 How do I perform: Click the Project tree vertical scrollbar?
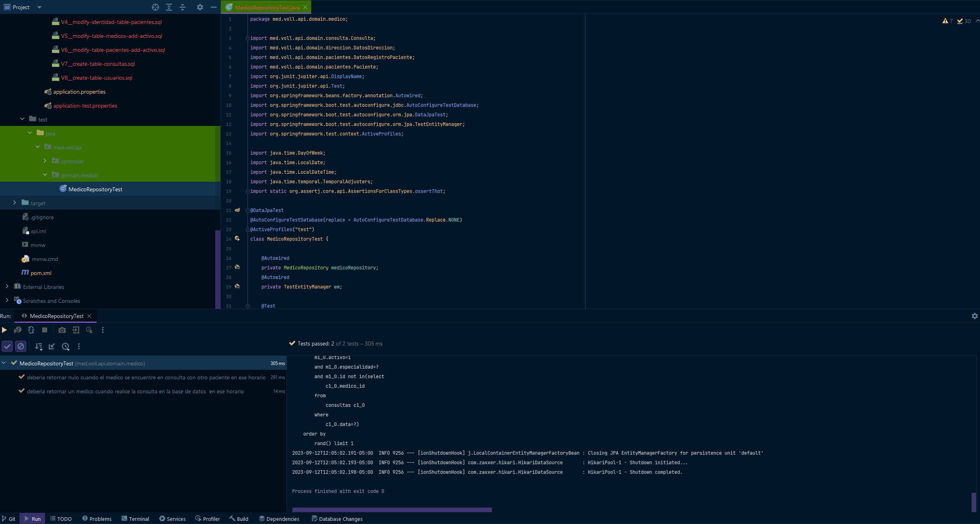point(218,269)
